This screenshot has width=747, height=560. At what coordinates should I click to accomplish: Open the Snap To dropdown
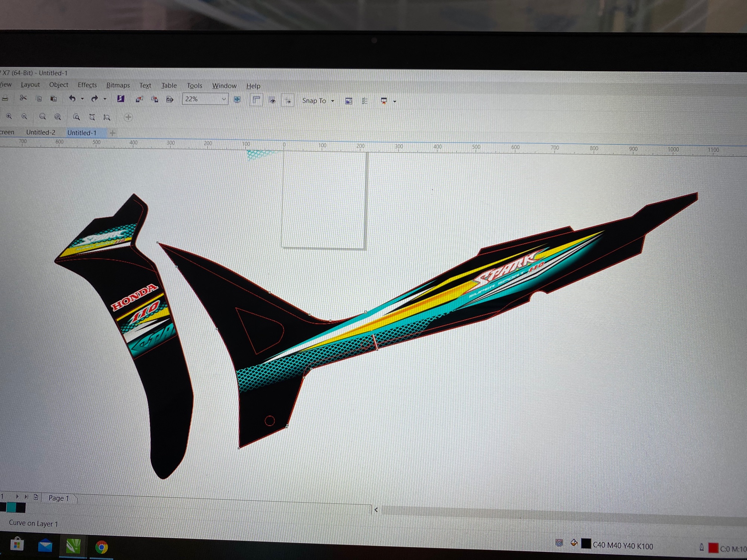pyautogui.click(x=318, y=101)
